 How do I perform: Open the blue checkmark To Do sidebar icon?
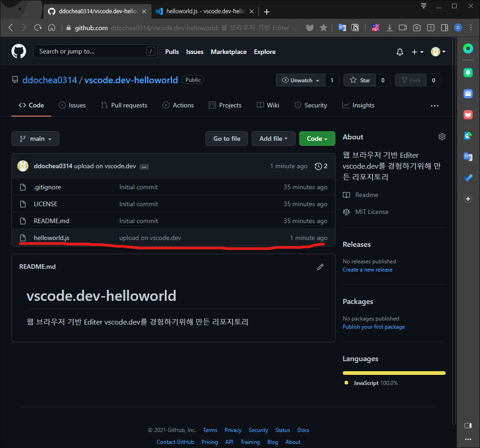pyautogui.click(x=468, y=178)
